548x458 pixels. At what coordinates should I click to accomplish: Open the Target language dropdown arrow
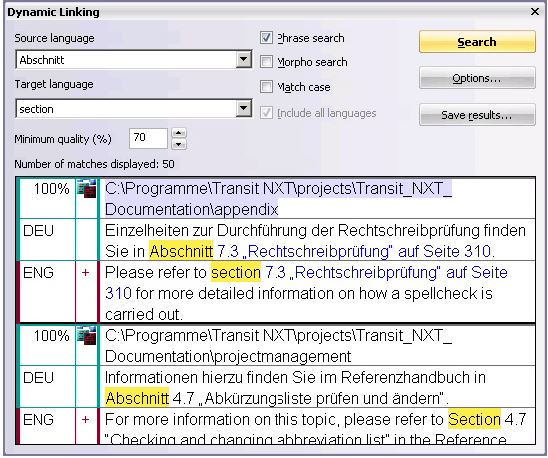coord(243,109)
